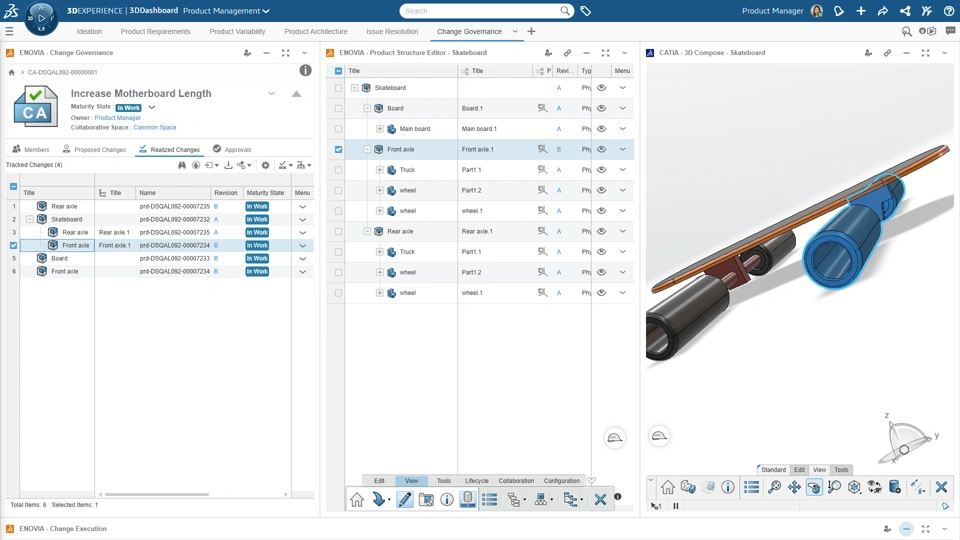The height and width of the screenshot is (540, 960).
Task: Open the Product Manager owner link
Action: tap(118, 118)
